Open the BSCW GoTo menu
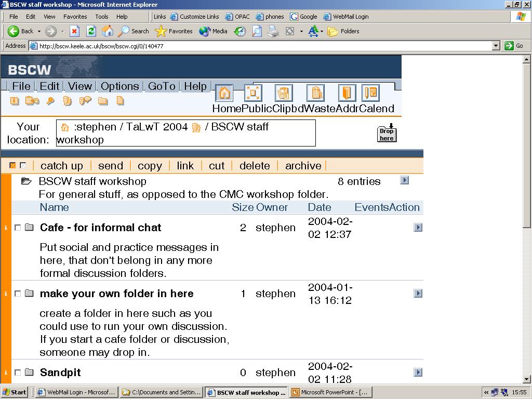 pyautogui.click(x=162, y=86)
